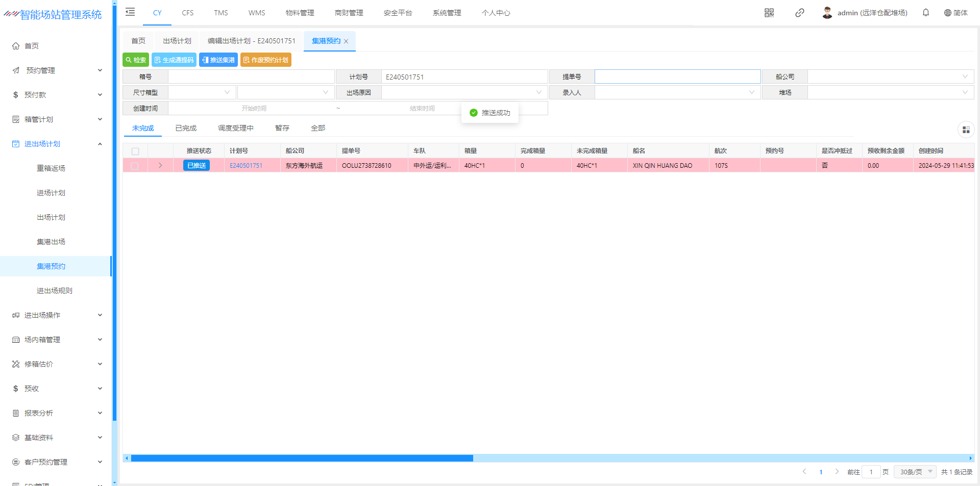Click the link chain icon in header

[800, 13]
